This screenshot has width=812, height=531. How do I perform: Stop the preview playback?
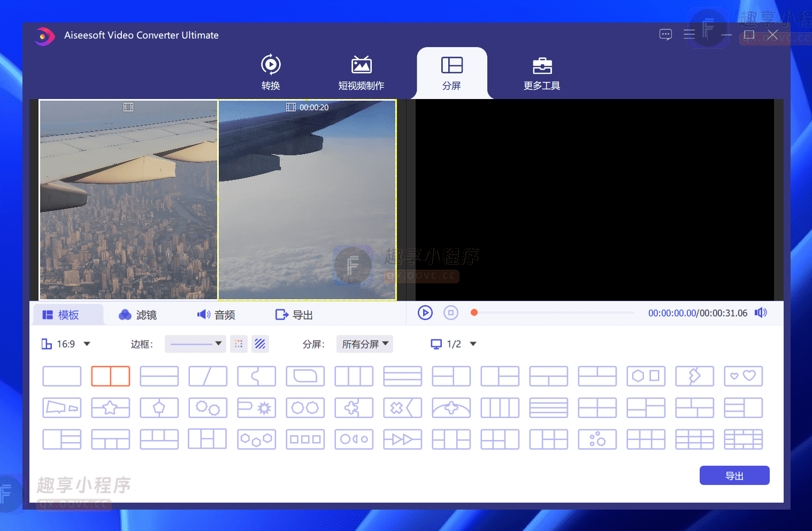click(x=451, y=313)
